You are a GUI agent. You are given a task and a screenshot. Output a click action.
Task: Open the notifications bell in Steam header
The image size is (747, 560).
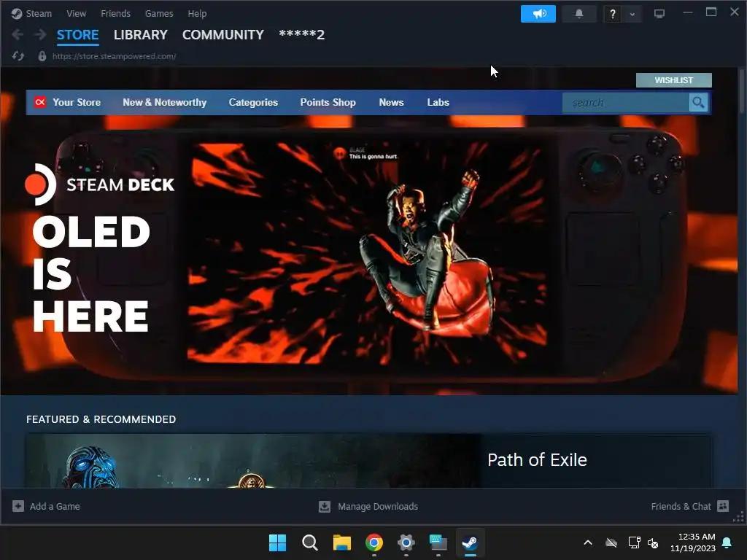[x=578, y=14]
